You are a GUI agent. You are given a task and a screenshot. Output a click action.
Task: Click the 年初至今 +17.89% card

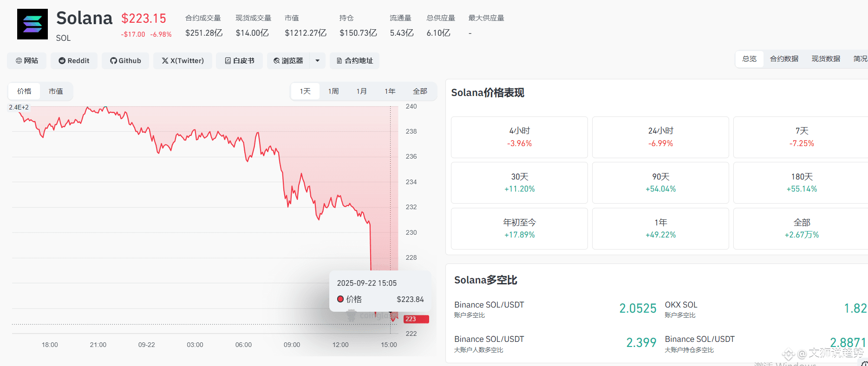coord(519,229)
